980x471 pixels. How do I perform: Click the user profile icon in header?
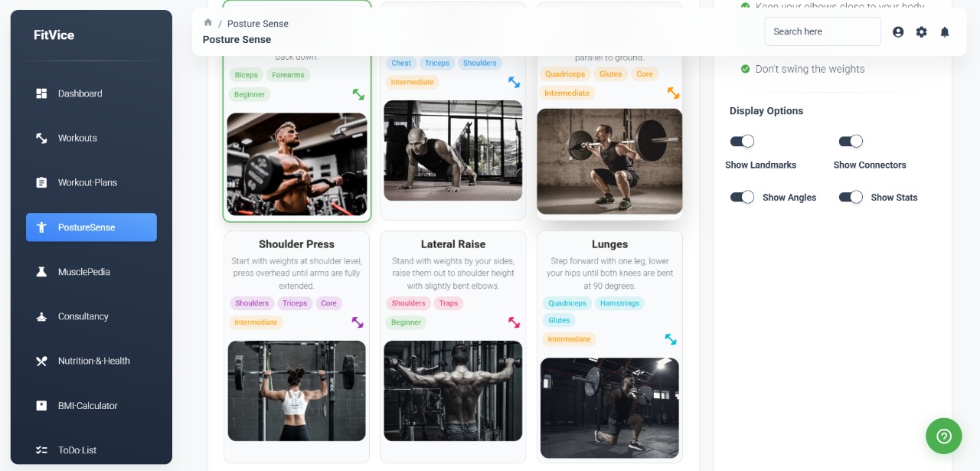898,32
